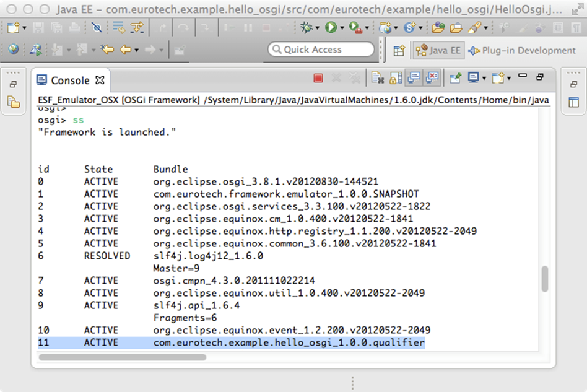Click the right sidebar Outline icon

(x=573, y=102)
